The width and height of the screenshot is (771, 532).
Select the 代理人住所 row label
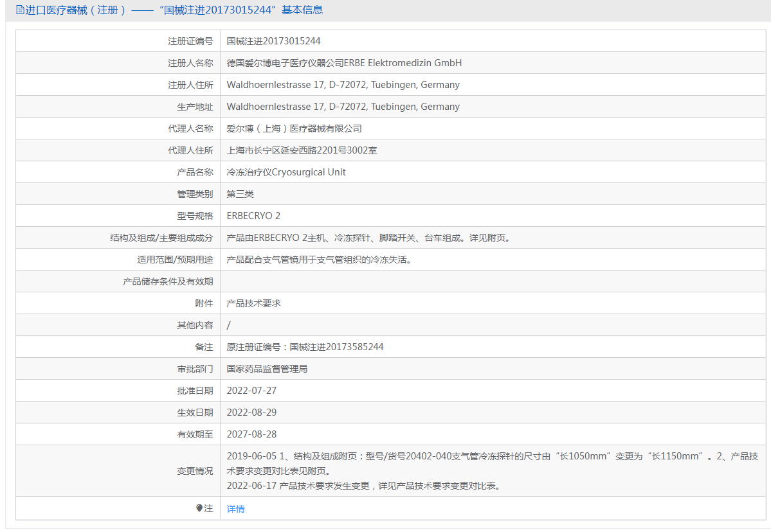(190, 150)
